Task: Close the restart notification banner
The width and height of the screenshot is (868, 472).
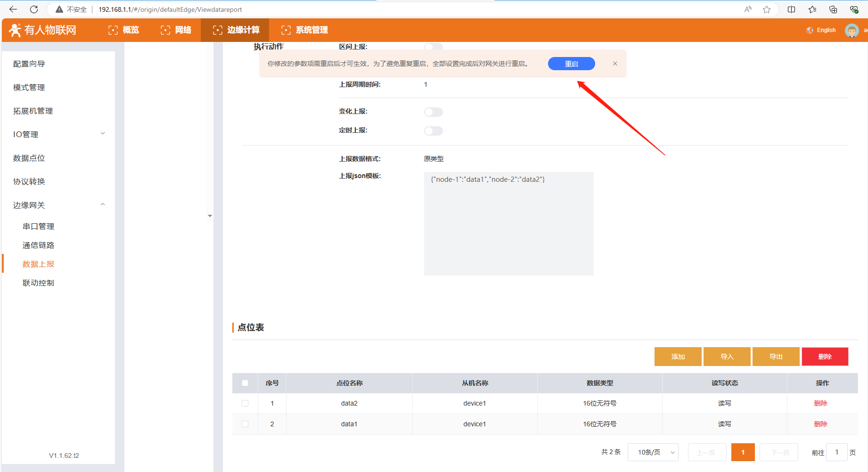Action: tap(615, 64)
